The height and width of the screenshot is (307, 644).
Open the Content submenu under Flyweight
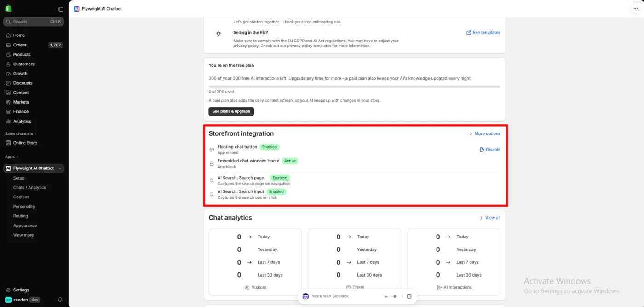(x=21, y=197)
